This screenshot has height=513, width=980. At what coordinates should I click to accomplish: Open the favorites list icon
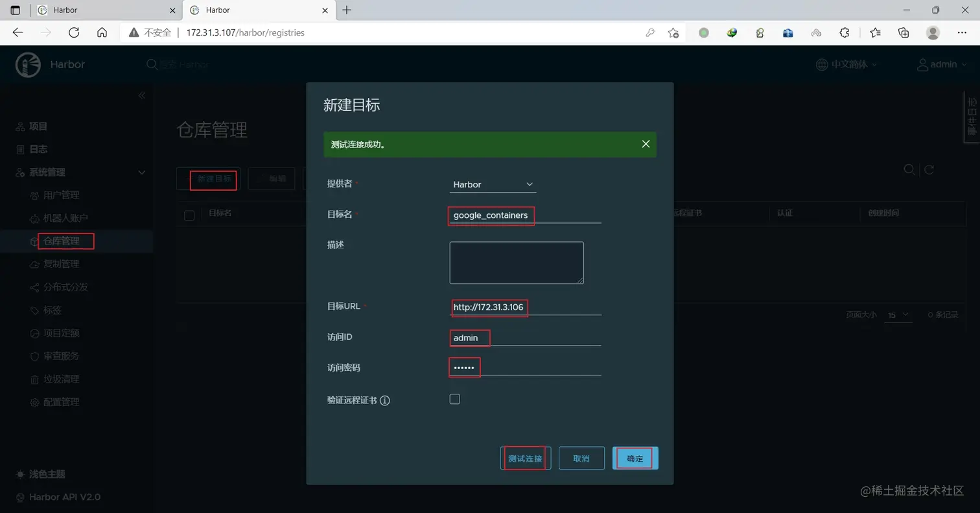tap(875, 32)
